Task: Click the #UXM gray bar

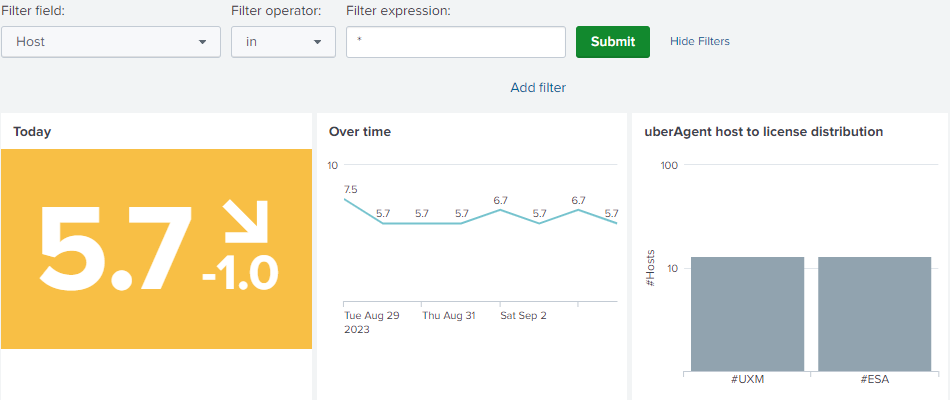Action: pyautogui.click(x=747, y=313)
